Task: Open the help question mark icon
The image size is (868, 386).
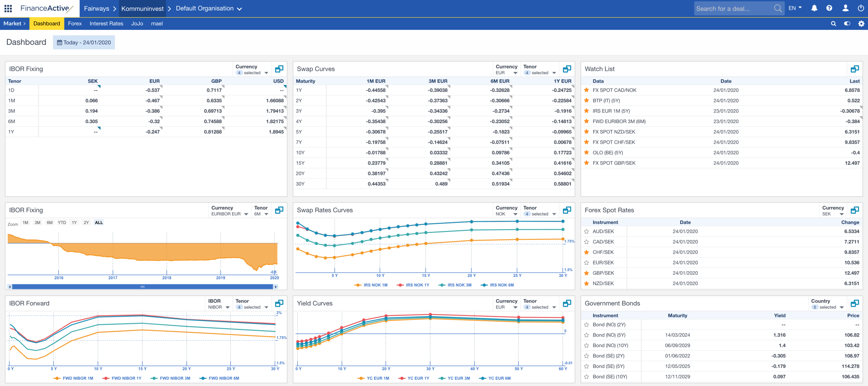Action: click(829, 8)
